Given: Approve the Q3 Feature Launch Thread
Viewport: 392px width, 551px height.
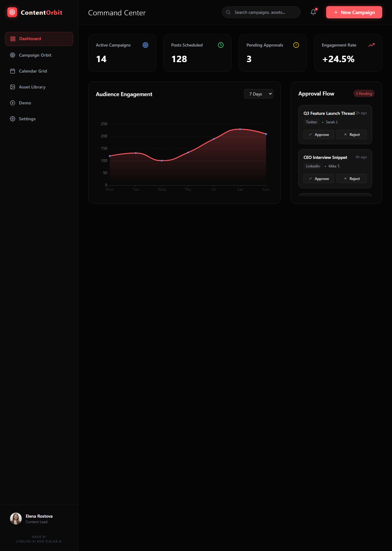Looking at the screenshot, I should (319, 134).
